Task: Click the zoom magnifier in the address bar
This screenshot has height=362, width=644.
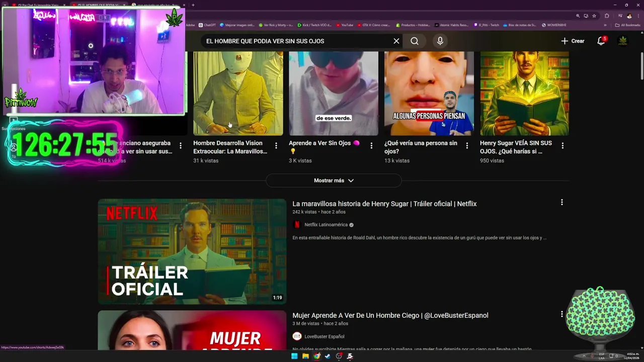Action: 578,16
